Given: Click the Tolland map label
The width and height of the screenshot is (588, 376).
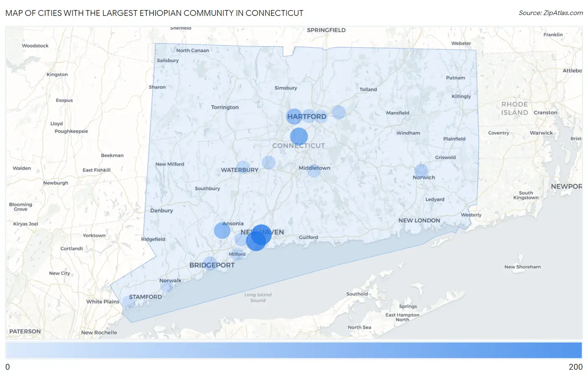Looking at the screenshot, I should (368, 90).
